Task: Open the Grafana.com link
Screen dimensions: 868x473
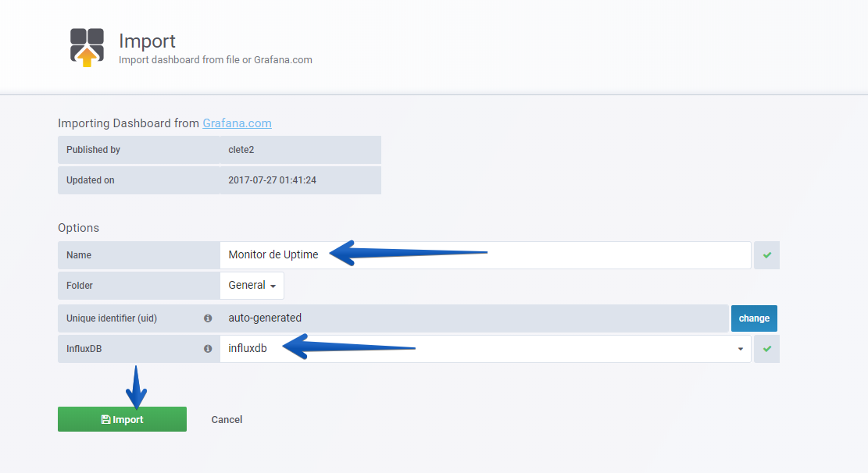Action: point(237,123)
